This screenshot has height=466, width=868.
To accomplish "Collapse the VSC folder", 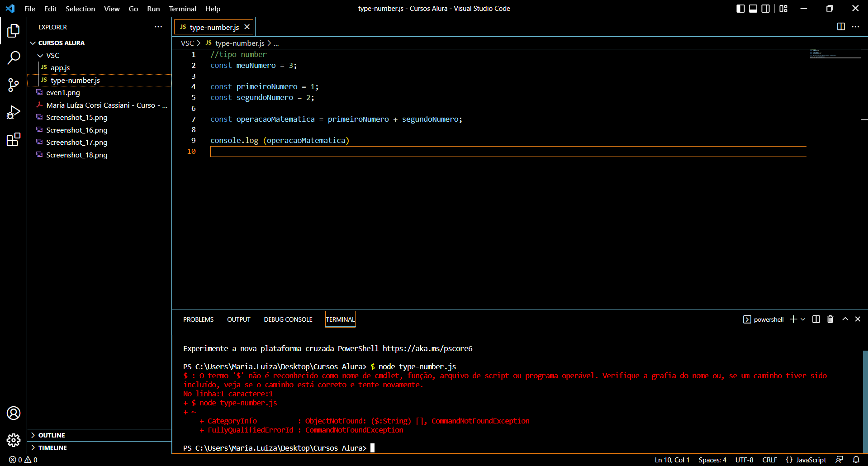I will coord(100,55).
